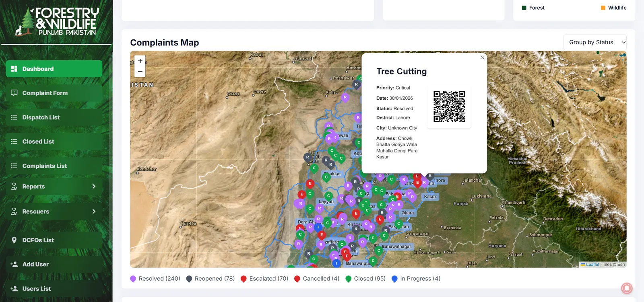Click the Forestry & Wildlife logo

56,22
